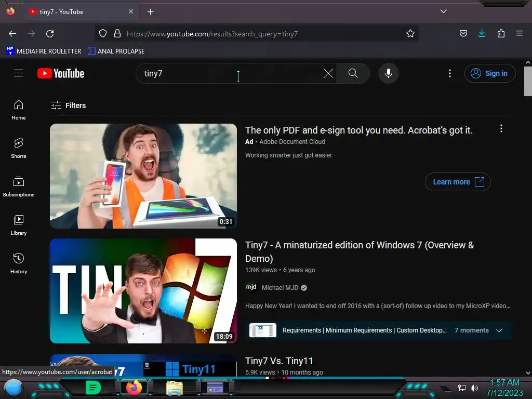Open the Filters options
The width and height of the screenshot is (532, 399).
coord(69,105)
